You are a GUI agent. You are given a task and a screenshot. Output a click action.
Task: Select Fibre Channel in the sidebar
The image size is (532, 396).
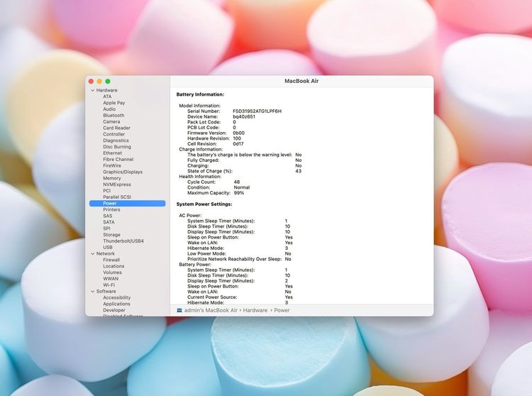(x=118, y=160)
